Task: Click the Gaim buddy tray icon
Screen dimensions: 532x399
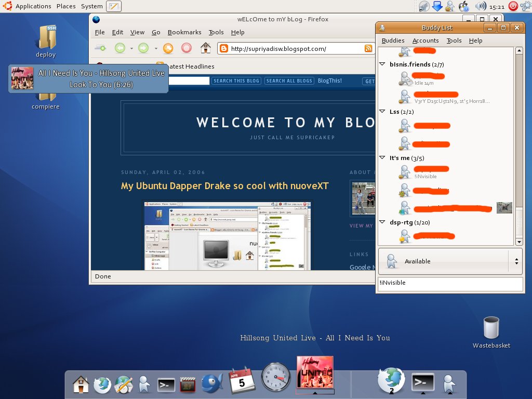Action: 450,6
